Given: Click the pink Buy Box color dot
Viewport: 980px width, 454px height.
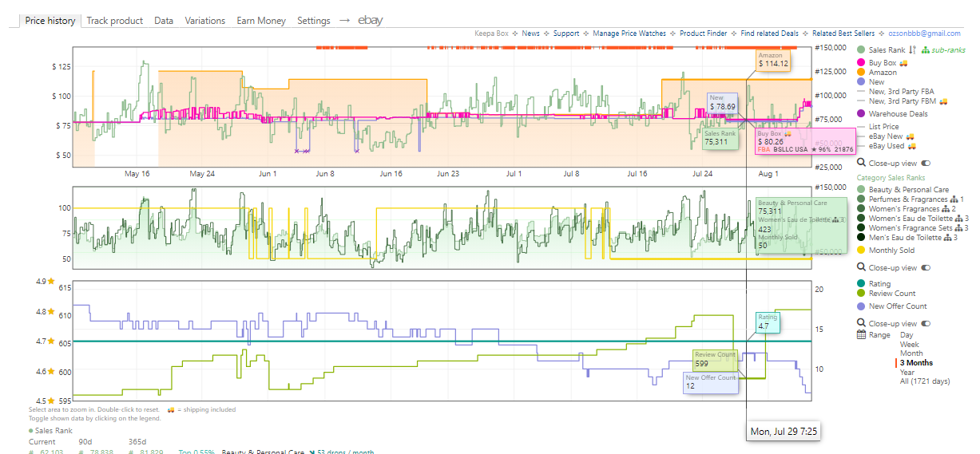Looking at the screenshot, I should (861, 62).
